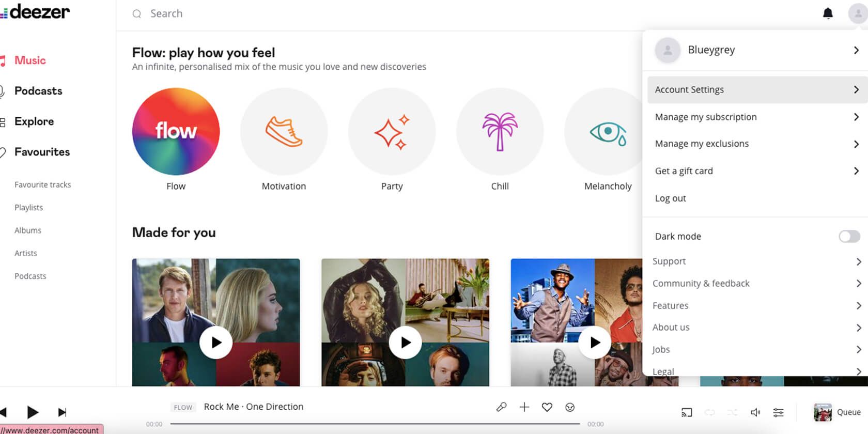Open the cast to device icon
Screen dimensions: 868x434
click(687, 412)
